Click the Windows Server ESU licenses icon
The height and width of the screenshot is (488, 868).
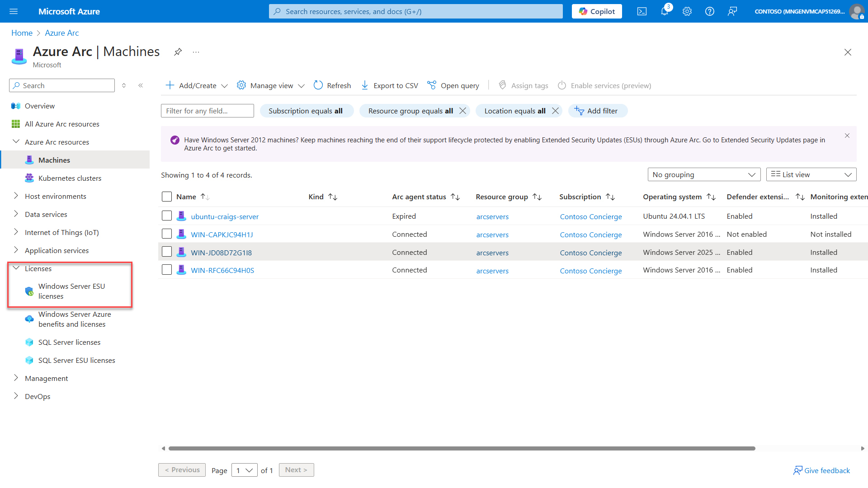click(x=28, y=291)
